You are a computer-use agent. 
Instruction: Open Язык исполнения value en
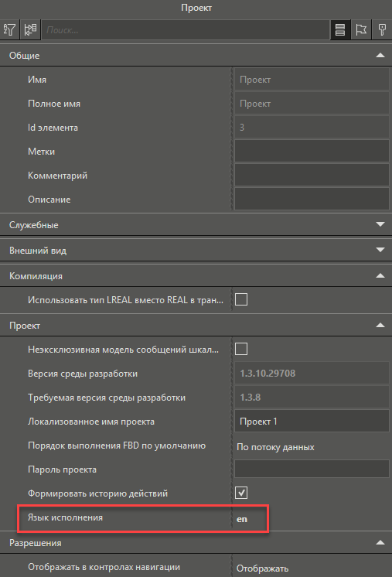click(x=242, y=519)
